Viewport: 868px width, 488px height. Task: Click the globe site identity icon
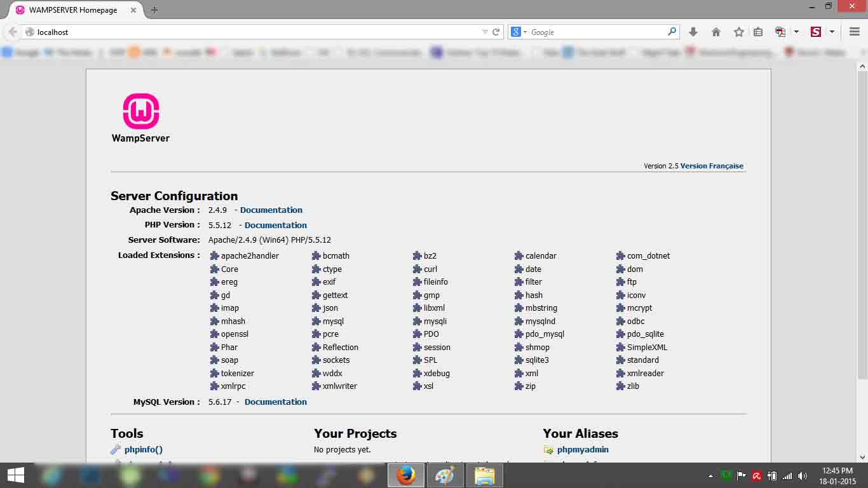(29, 32)
